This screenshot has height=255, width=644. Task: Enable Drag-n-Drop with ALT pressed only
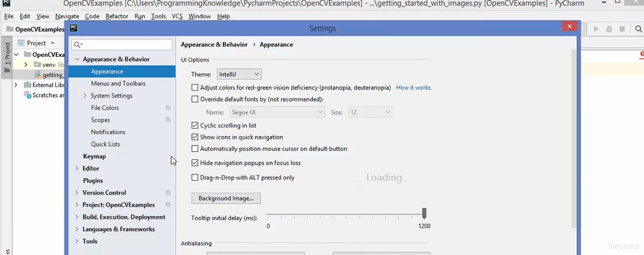[x=195, y=178]
